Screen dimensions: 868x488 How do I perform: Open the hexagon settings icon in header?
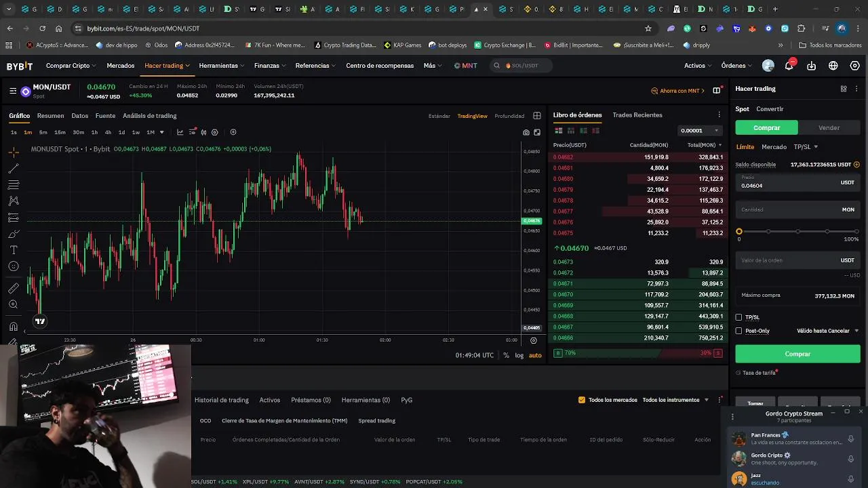[855, 66]
